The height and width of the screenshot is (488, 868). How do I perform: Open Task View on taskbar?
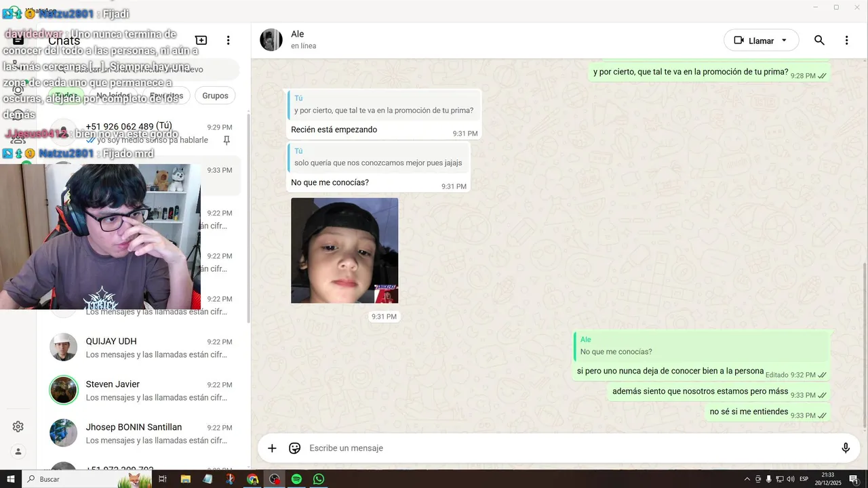click(162, 479)
